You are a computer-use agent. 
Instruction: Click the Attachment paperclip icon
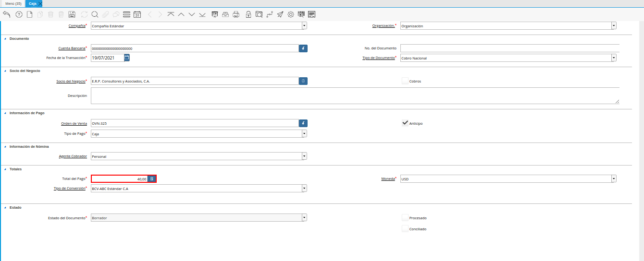105,14
